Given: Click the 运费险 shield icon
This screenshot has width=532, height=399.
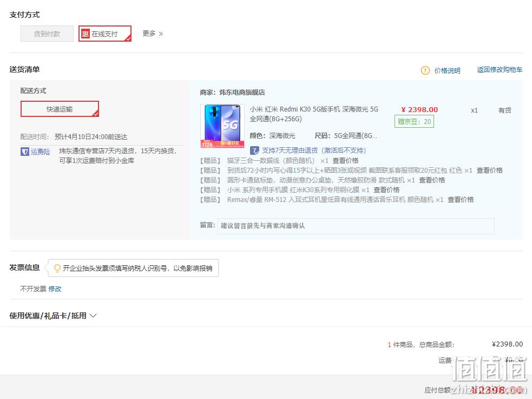Looking at the screenshot, I should (25, 152).
